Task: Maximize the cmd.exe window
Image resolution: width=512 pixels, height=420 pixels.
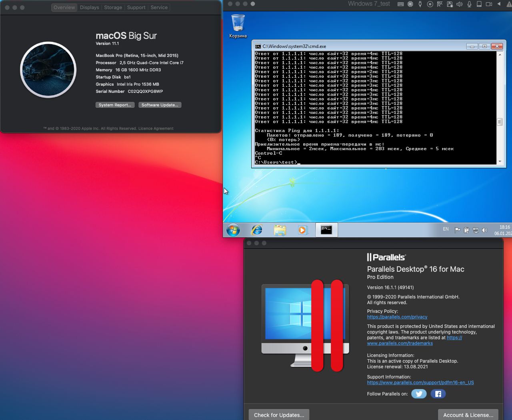Action: [484, 46]
